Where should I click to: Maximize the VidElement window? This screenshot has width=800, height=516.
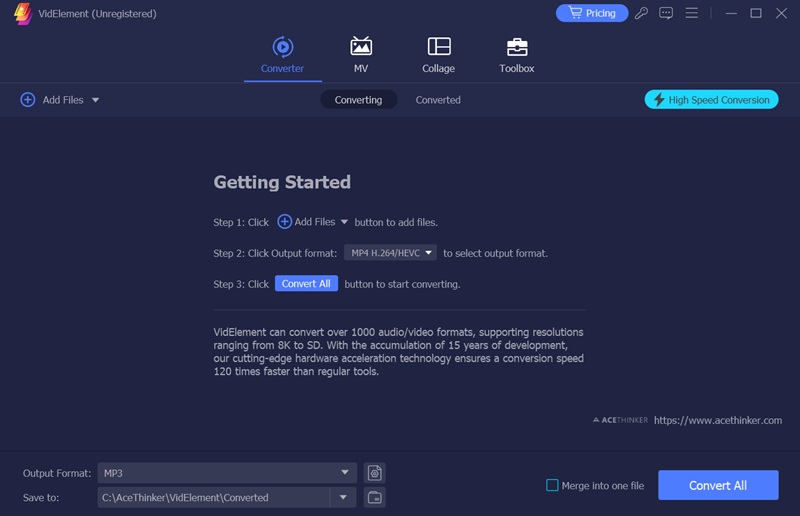[756, 13]
